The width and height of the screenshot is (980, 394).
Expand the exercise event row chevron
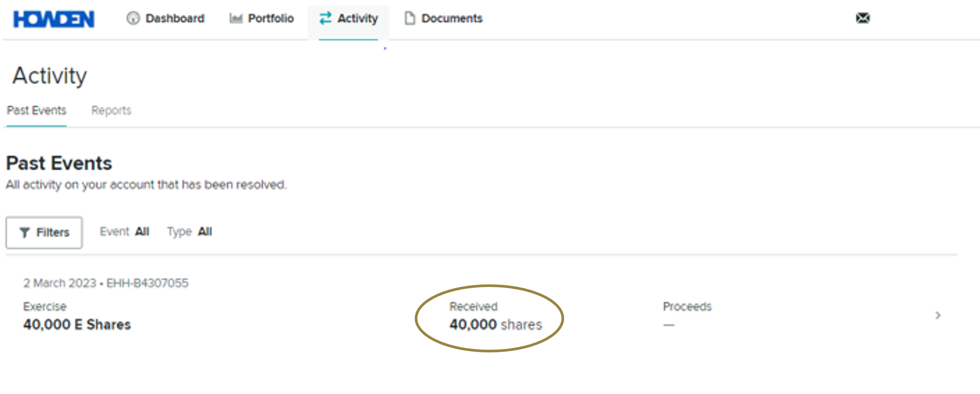click(938, 315)
